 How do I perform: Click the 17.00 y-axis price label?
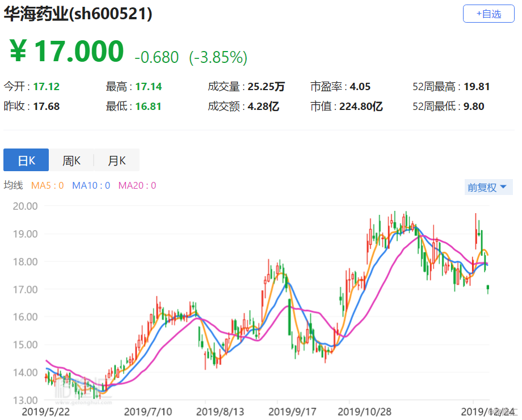point(26,289)
